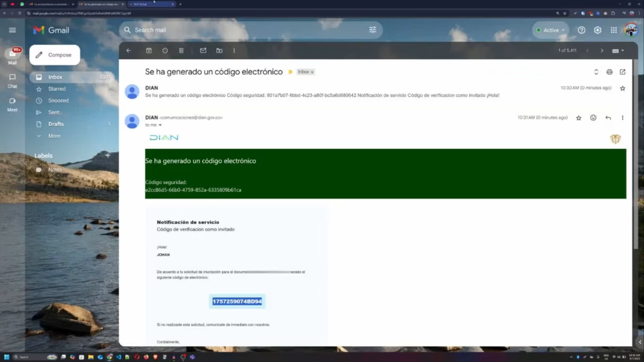Open Gmail settings gear
644x362 pixels.
click(x=597, y=30)
